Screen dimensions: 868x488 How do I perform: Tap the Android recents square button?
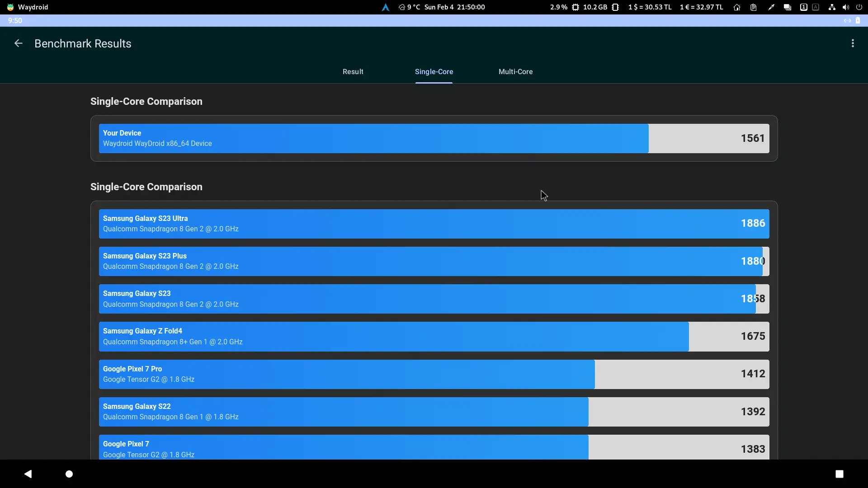click(840, 474)
